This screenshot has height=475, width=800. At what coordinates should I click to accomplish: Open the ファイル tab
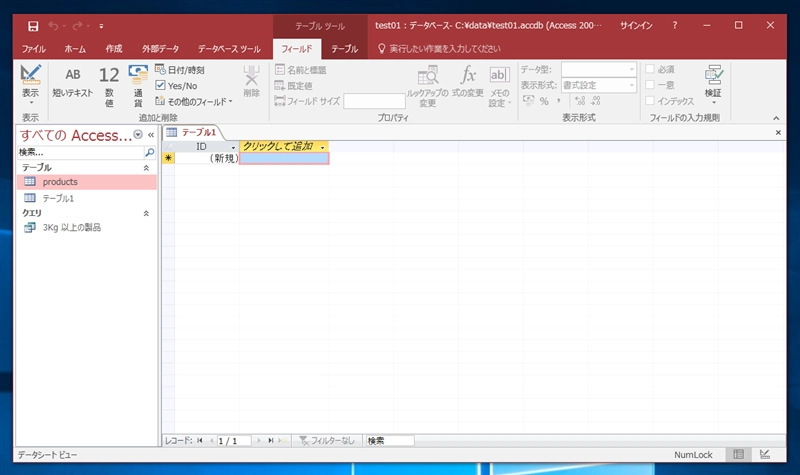34,49
